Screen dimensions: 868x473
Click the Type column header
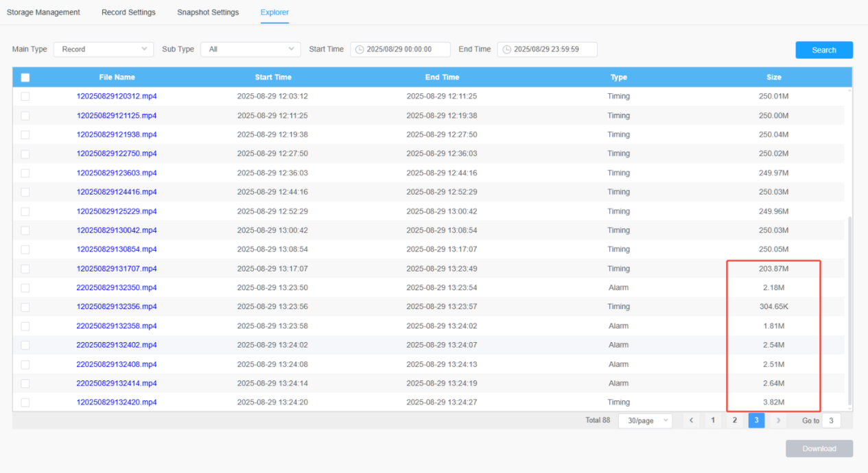point(619,77)
